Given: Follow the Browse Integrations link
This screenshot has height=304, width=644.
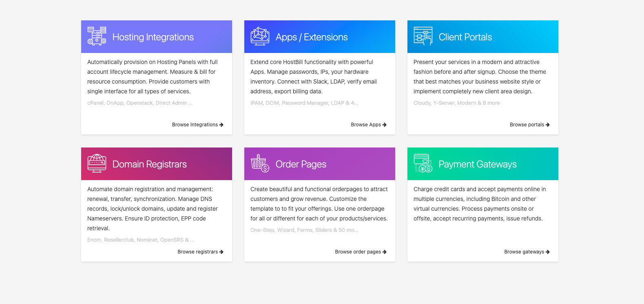Looking at the screenshot, I should (198, 125).
